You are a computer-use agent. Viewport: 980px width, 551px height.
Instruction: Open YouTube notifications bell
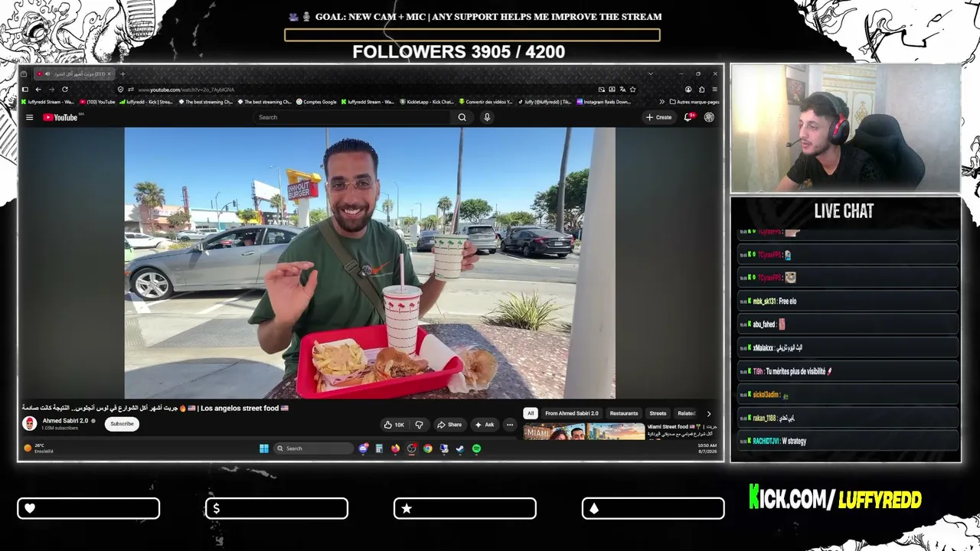pyautogui.click(x=688, y=117)
